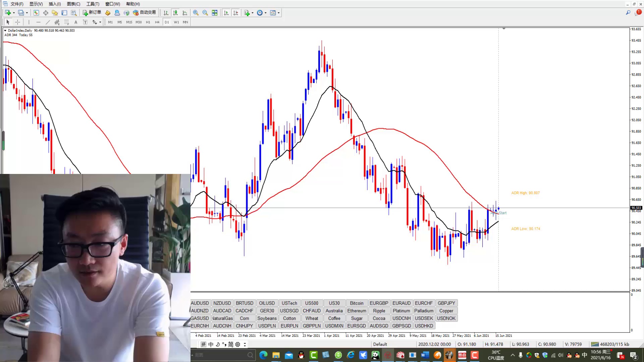Select the crosshair tool
The image size is (644, 362).
click(x=18, y=22)
